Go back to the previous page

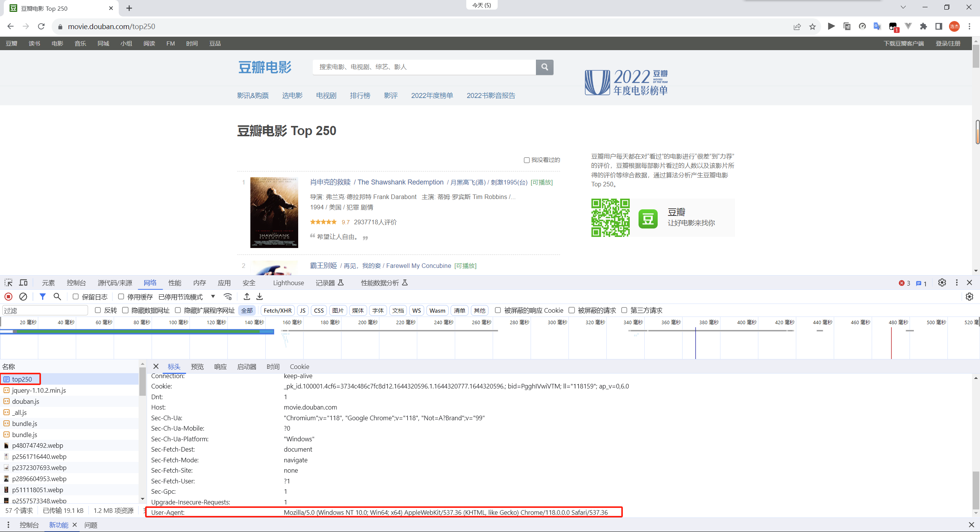[x=11, y=26]
